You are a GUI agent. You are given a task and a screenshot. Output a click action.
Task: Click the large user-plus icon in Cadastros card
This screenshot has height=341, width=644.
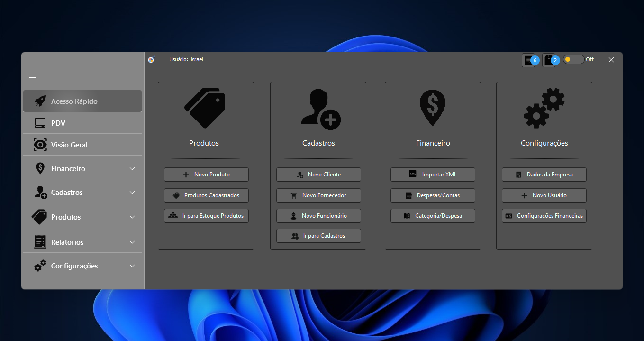pyautogui.click(x=321, y=110)
